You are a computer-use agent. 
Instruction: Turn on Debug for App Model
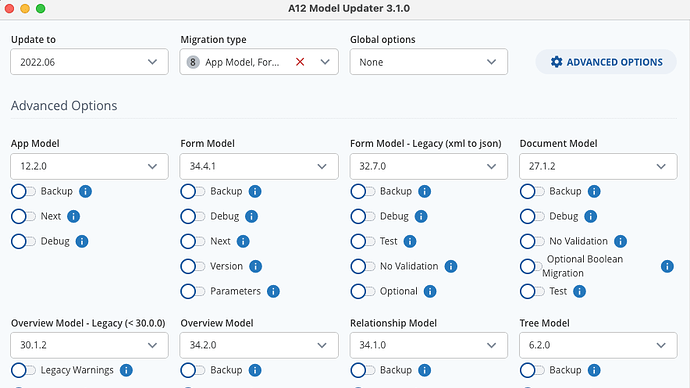(x=23, y=242)
